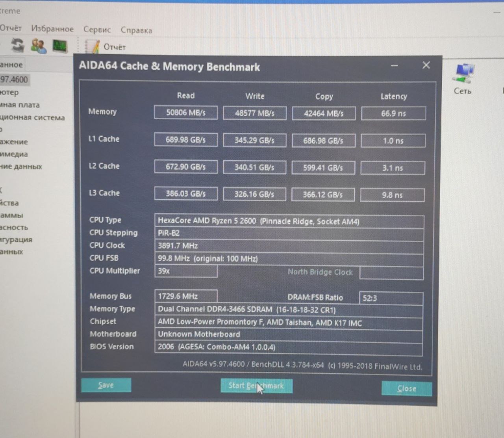Click L3 Cache Copy value 366.12 GB/s
Screen dimensions: 504x438
[x=323, y=195]
